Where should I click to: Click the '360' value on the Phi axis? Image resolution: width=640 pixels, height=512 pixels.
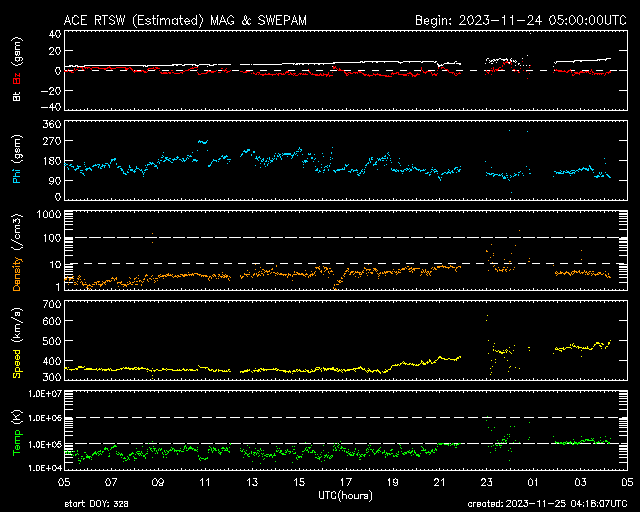click(x=52, y=124)
